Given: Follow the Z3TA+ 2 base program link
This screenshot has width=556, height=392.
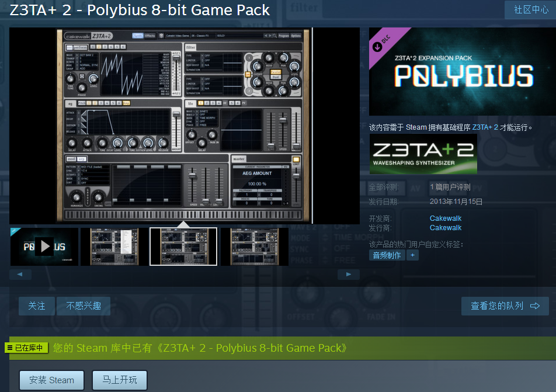Looking at the screenshot, I should click(x=485, y=127).
